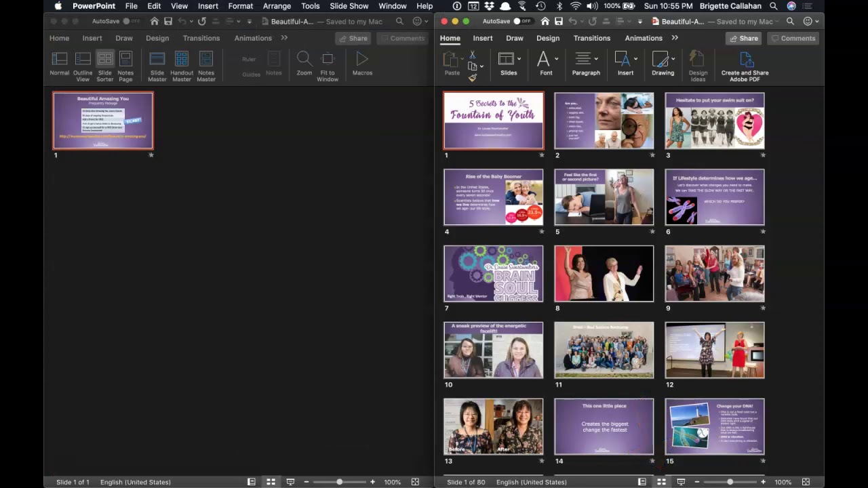Open Slide Master in left window
This screenshot has width=868, height=488.
pyautogui.click(x=157, y=66)
